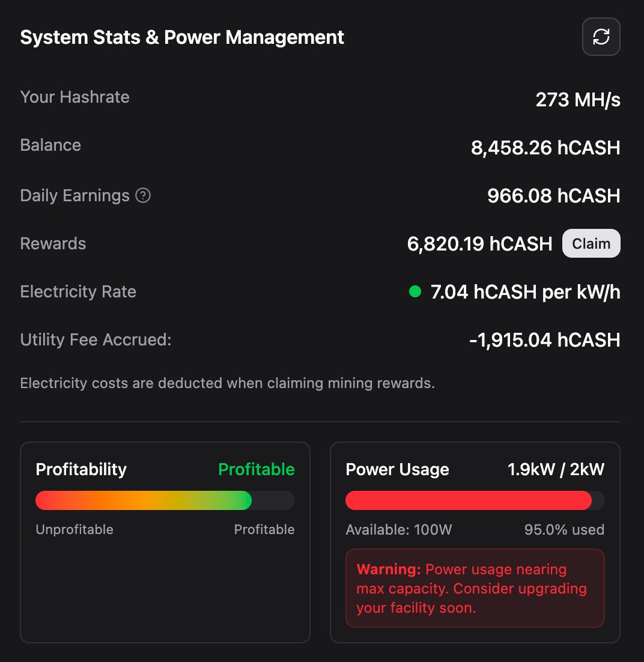Select the 966.08 hCASH daily earnings value
The image size is (644, 662).
click(x=554, y=196)
